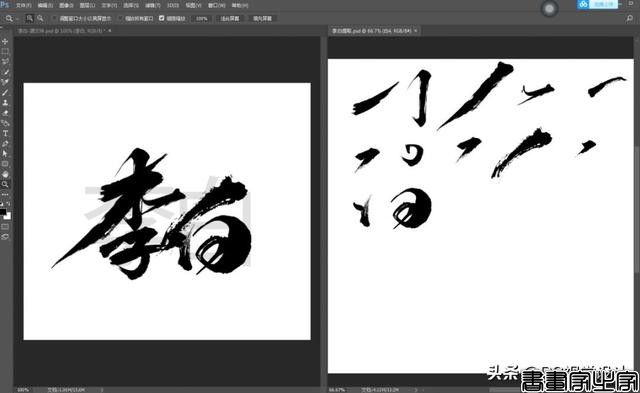The image size is (640, 393).
Task: Click the Zoom Out option in options bar
Action: coord(40,18)
